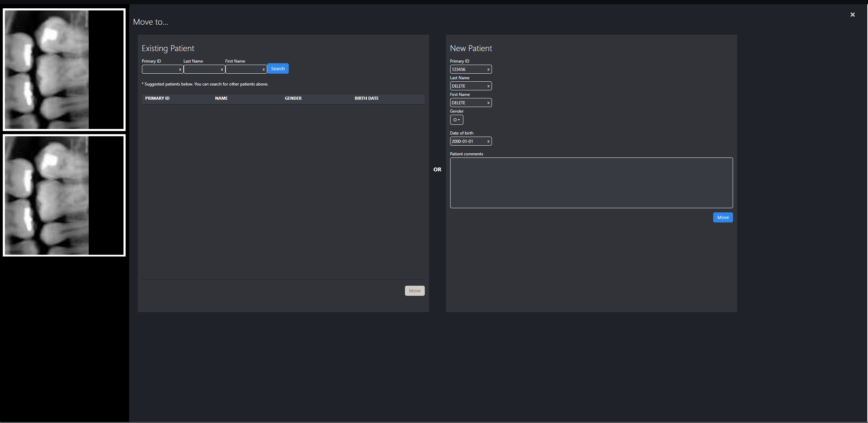Click the Patient comments text area

click(591, 183)
